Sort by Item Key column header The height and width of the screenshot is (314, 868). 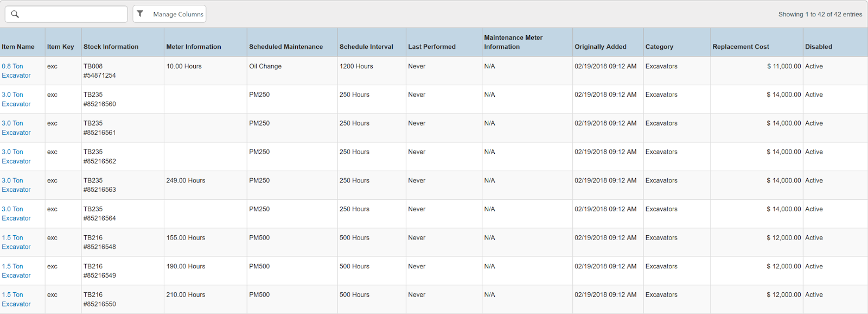coord(60,47)
